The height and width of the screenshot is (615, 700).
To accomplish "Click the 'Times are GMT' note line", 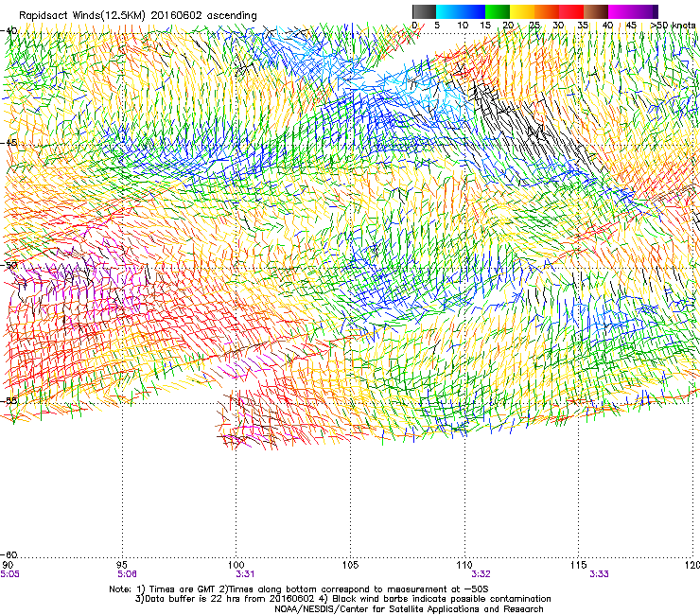I will tap(299, 589).
